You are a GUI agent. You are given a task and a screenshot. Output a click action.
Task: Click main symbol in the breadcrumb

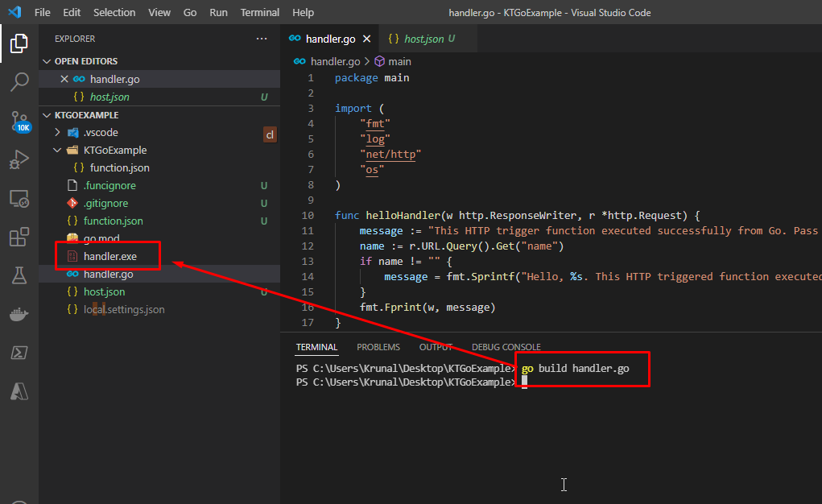(x=399, y=61)
